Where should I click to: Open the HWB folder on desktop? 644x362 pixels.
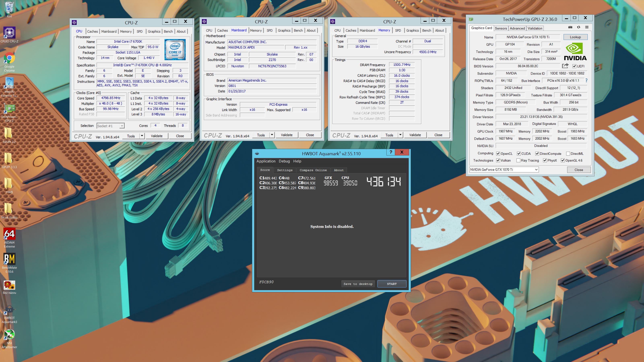tap(9, 185)
